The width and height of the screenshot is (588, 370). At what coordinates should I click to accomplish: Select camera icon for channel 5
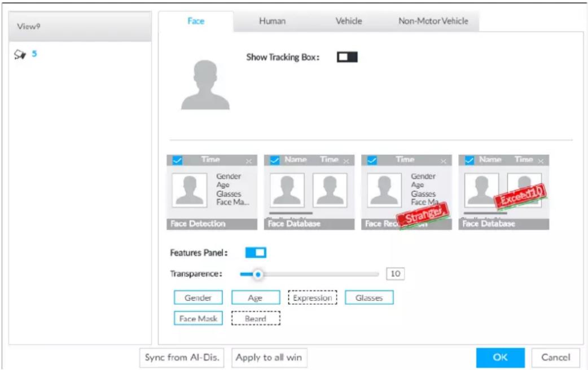click(x=20, y=55)
